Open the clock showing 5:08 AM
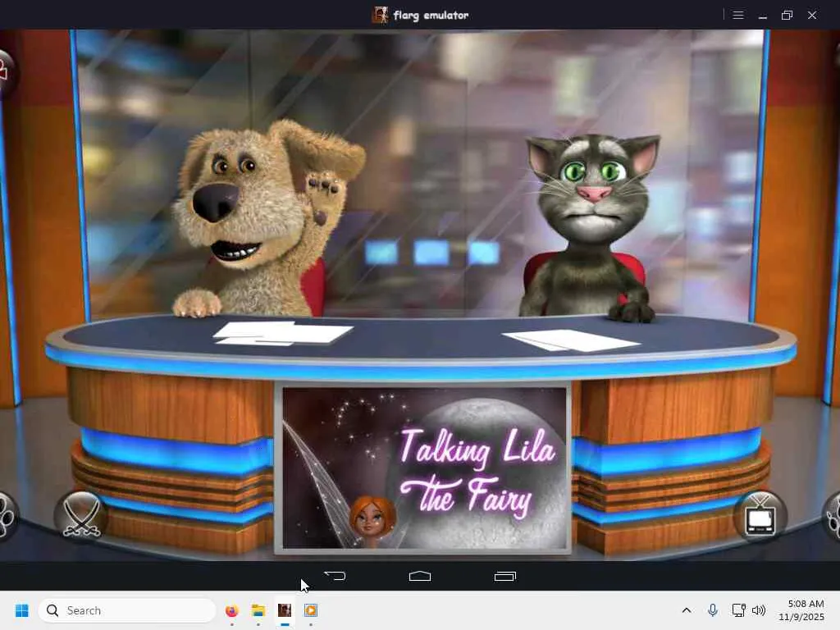 (x=801, y=610)
